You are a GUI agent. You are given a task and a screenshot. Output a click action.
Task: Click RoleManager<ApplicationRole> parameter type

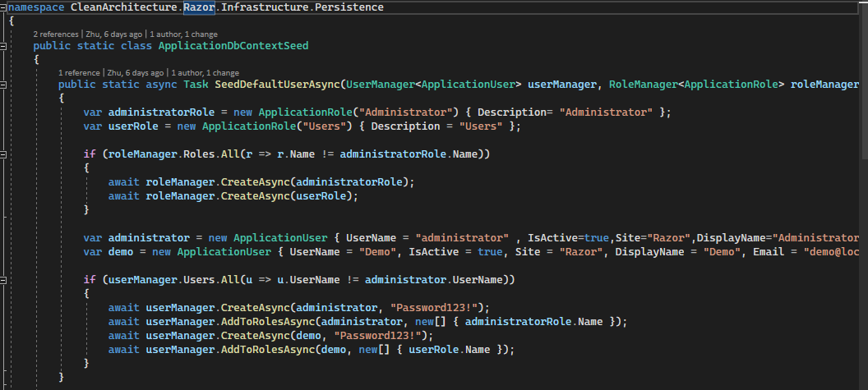click(x=696, y=85)
